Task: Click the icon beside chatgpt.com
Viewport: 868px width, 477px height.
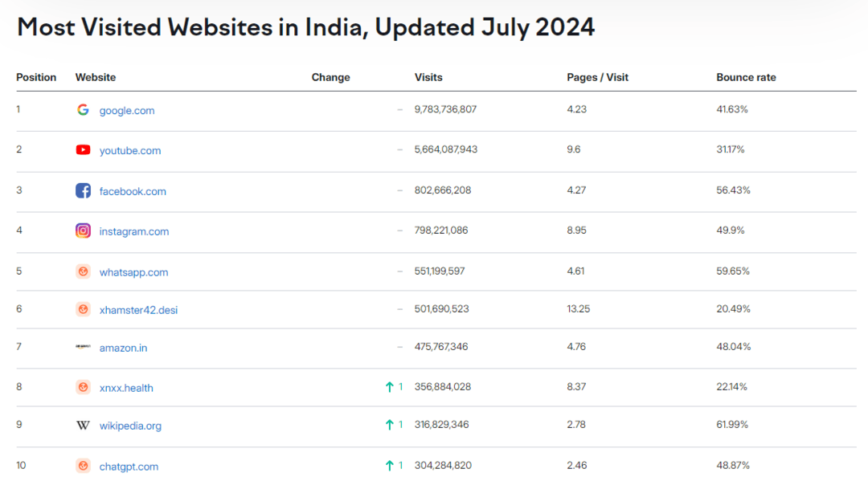Action: pos(83,466)
